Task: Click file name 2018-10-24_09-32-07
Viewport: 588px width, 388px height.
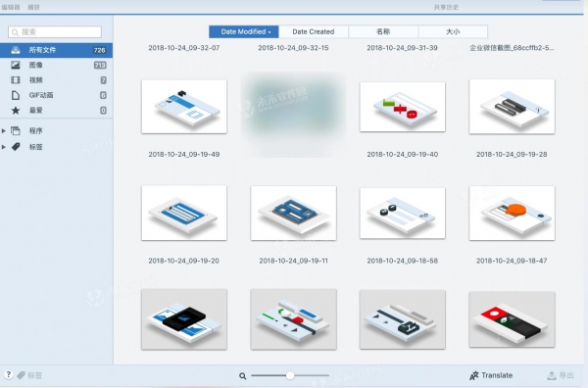Action: 184,48
